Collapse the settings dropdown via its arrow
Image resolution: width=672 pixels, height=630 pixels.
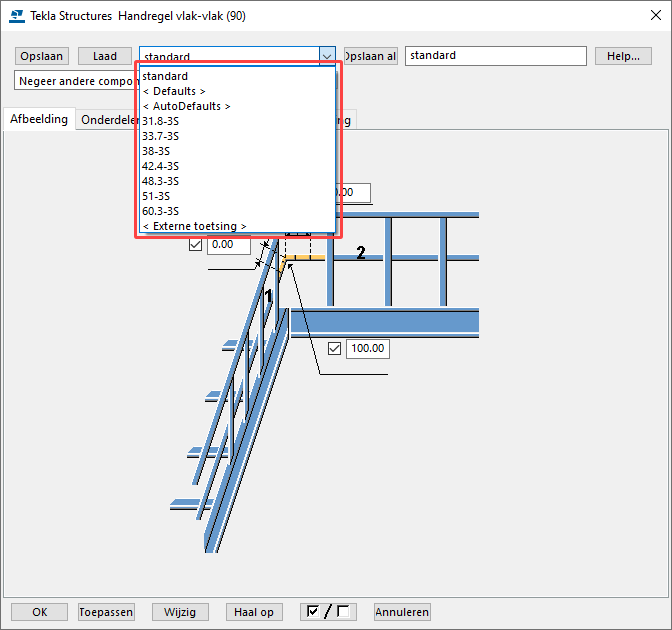point(327,56)
